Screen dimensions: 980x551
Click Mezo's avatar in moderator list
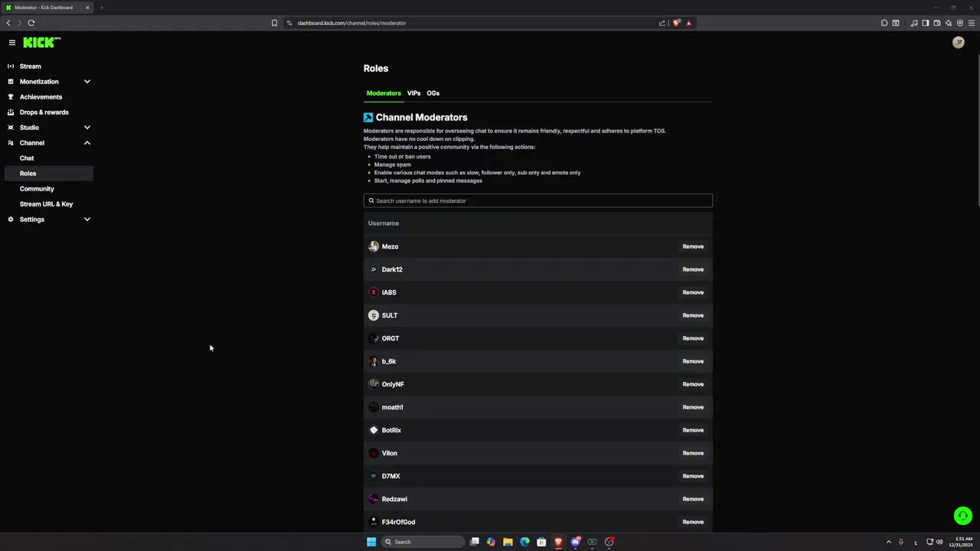point(374,246)
